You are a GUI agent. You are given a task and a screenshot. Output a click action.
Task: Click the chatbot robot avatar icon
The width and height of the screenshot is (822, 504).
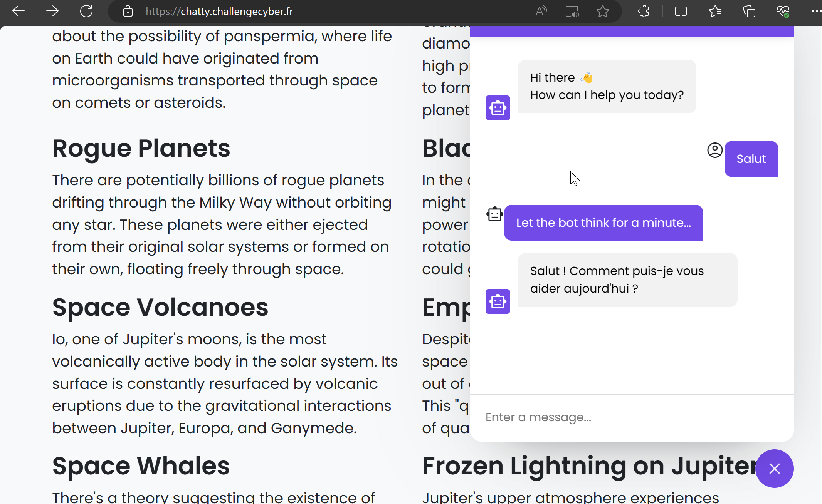click(x=498, y=108)
